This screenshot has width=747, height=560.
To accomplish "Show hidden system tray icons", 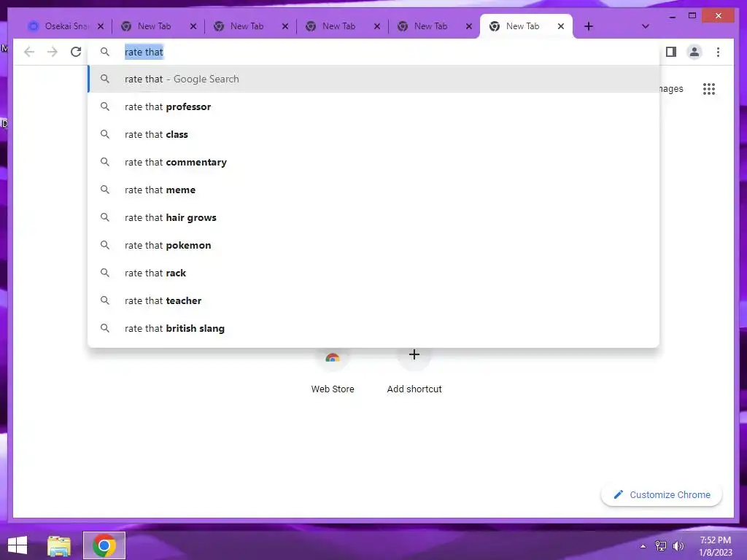I will (x=643, y=546).
